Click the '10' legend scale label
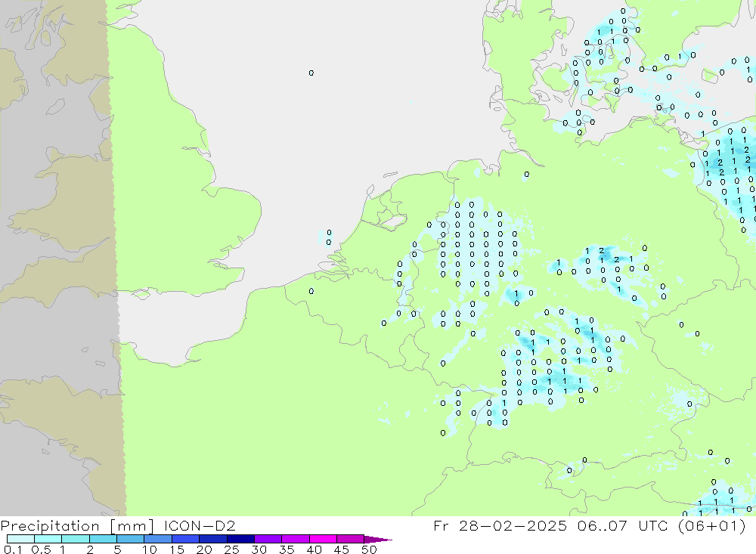 (150, 549)
